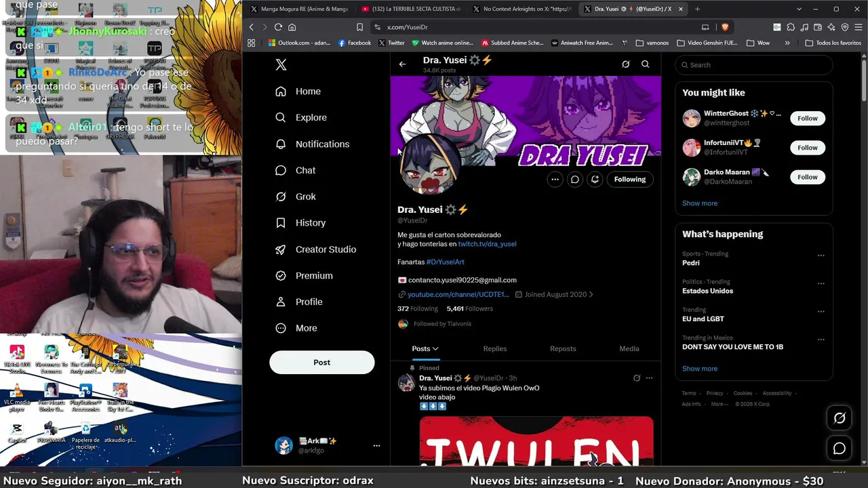View the 372 Following list
Image resolution: width=868 pixels, height=488 pixels.
(x=418, y=309)
